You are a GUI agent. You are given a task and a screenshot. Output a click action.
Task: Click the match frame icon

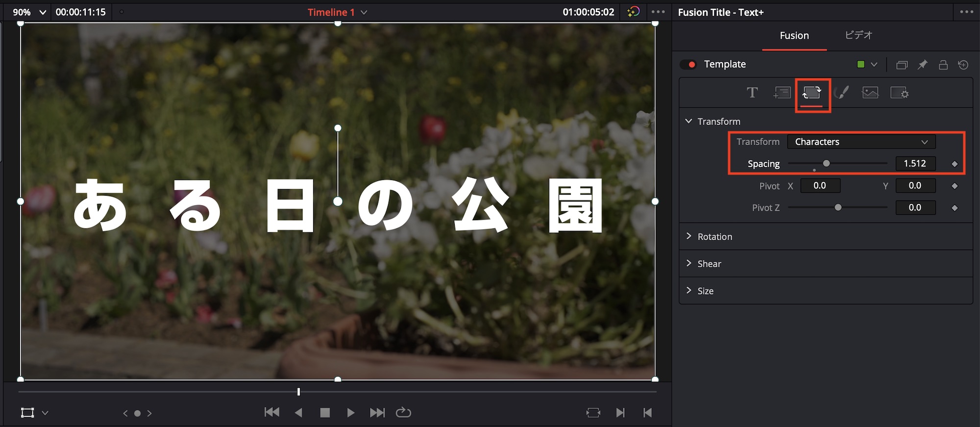click(x=593, y=412)
